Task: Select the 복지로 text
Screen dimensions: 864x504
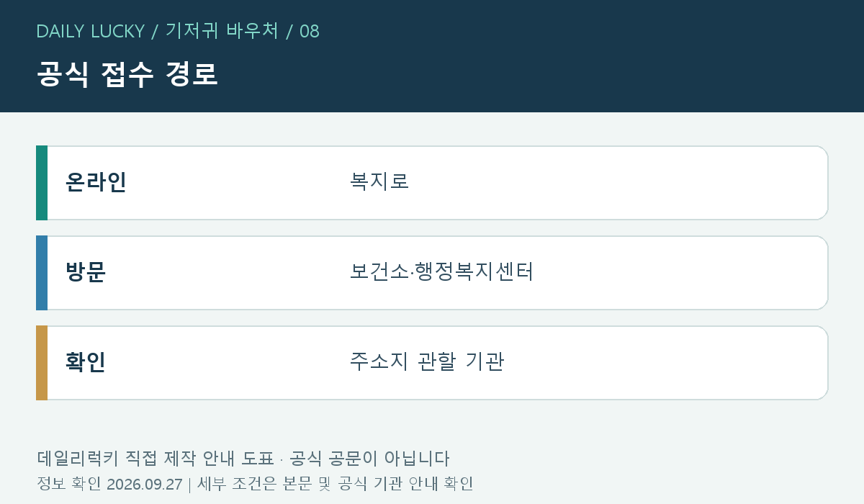Action: pos(379,181)
